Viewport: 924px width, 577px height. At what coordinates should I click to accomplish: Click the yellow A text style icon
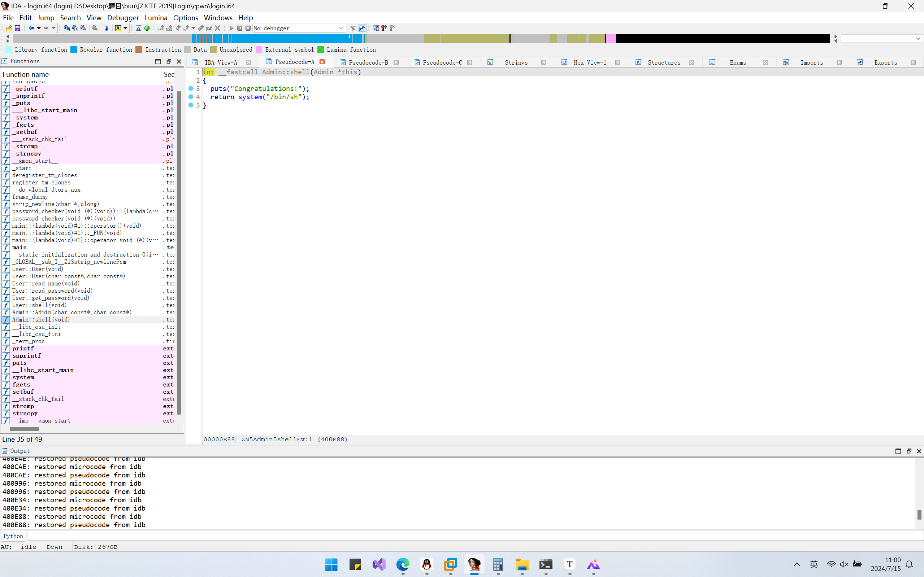[x=118, y=28]
